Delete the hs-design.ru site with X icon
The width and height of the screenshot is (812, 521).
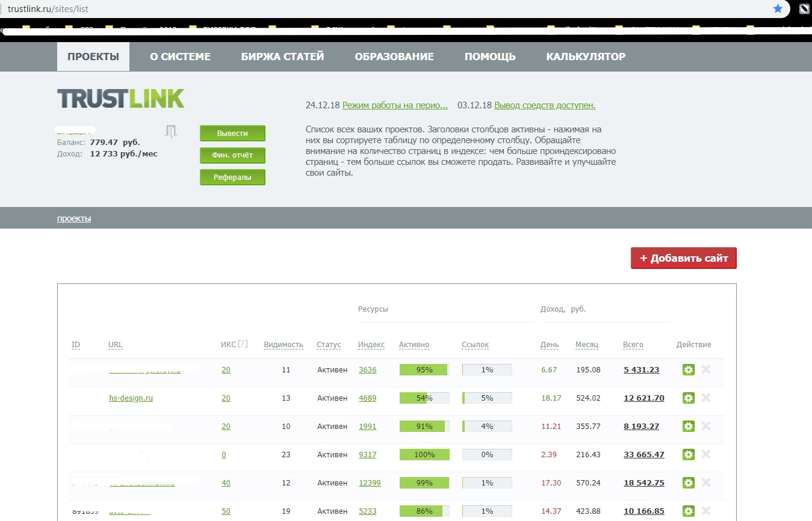point(706,398)
